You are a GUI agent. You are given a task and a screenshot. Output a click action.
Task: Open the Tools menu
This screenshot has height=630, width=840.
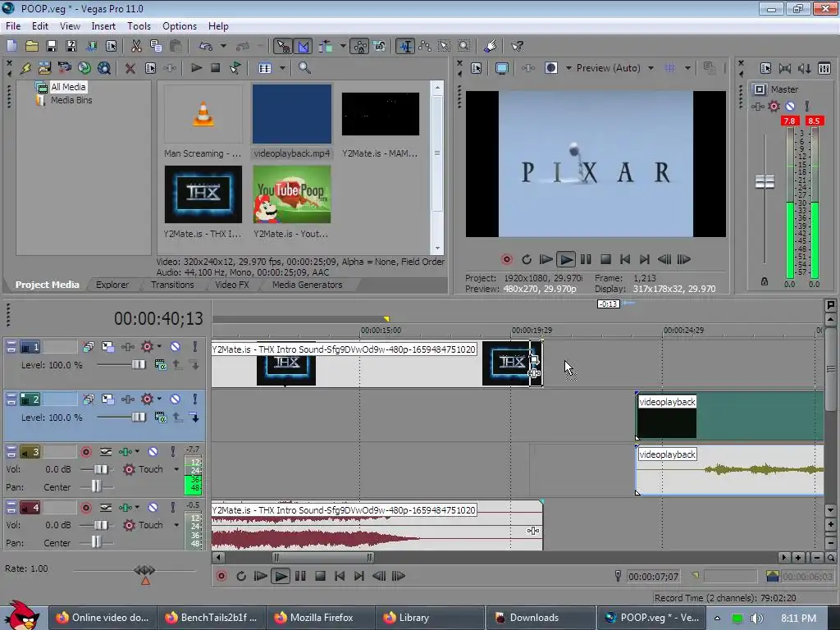click(x=139, y=25)
